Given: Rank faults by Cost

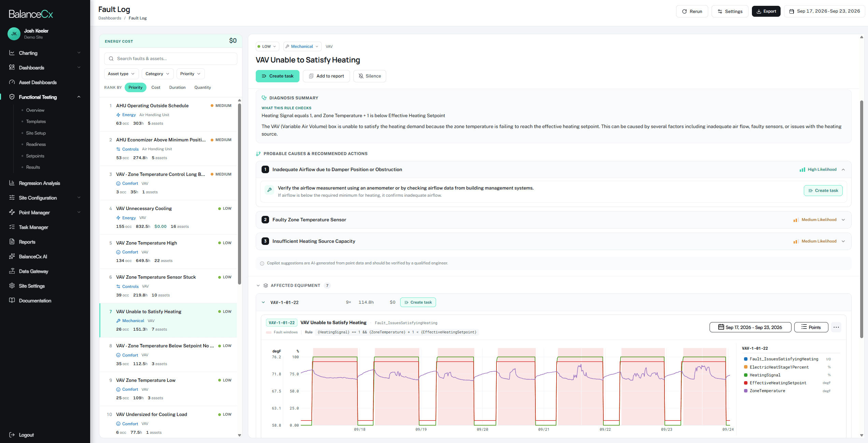Looking at the screenshot, I should 156,87.
